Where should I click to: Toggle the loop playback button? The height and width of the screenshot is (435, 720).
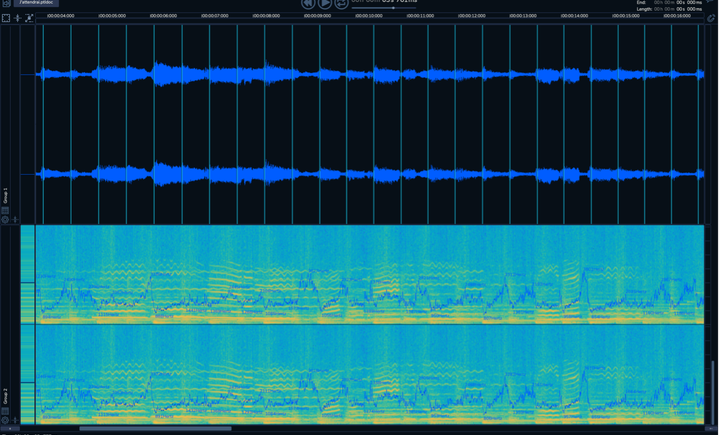click(x=342, y=3)
